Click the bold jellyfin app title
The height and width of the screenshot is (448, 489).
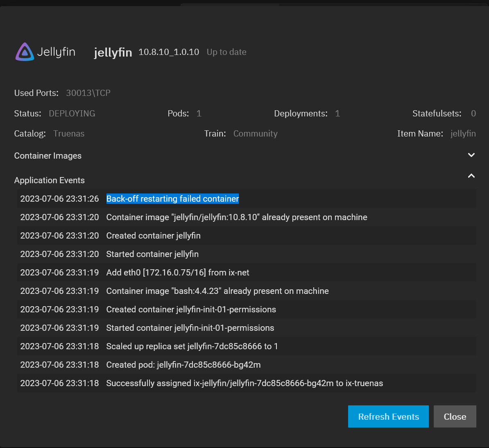coord(113,52)
